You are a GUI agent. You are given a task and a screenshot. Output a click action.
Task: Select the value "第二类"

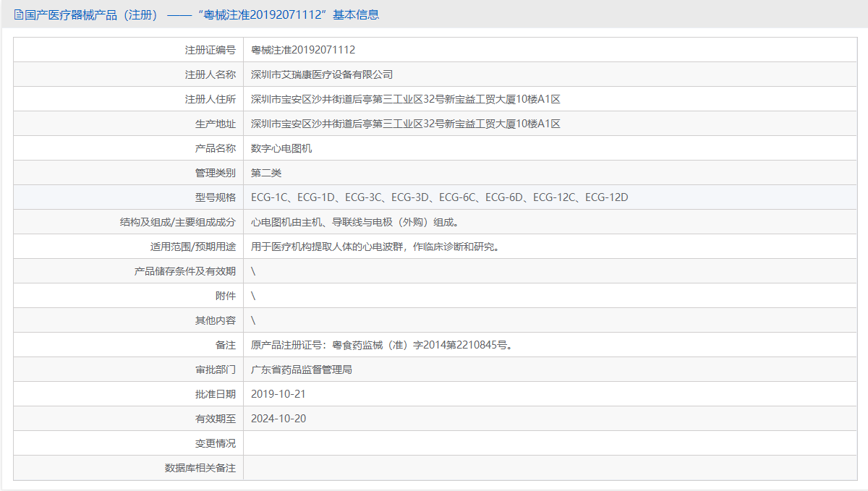point(266,173)
